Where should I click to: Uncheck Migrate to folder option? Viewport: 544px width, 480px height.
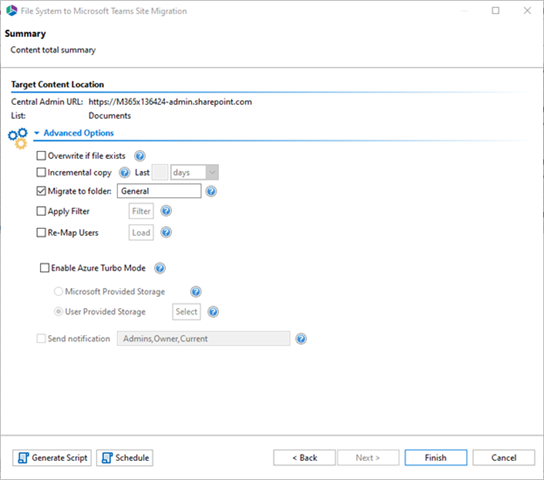click(x=41, y=191)
